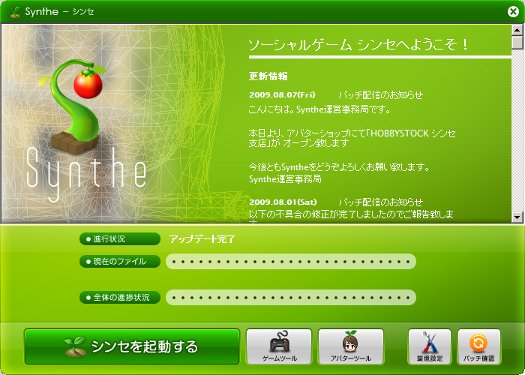The image size is (525, 375).
Task: Click the 現在のファイル progress bar
Action: coord(291,261)
